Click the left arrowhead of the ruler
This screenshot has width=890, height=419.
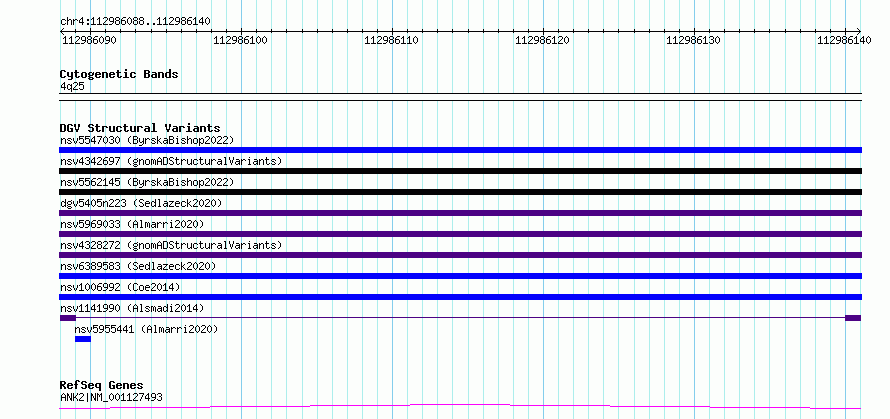pos(62,31)
